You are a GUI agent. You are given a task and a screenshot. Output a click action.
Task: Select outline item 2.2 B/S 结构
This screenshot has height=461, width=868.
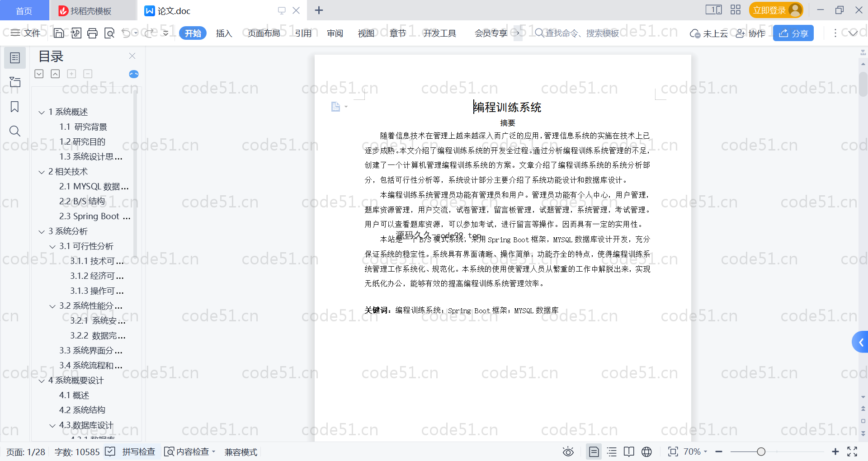tap(82, 202)
